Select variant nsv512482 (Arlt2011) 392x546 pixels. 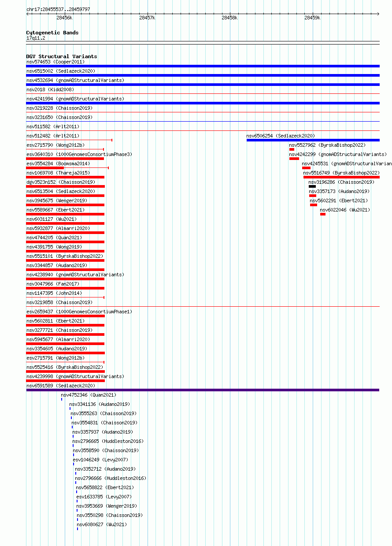click(x=53, y=136)
